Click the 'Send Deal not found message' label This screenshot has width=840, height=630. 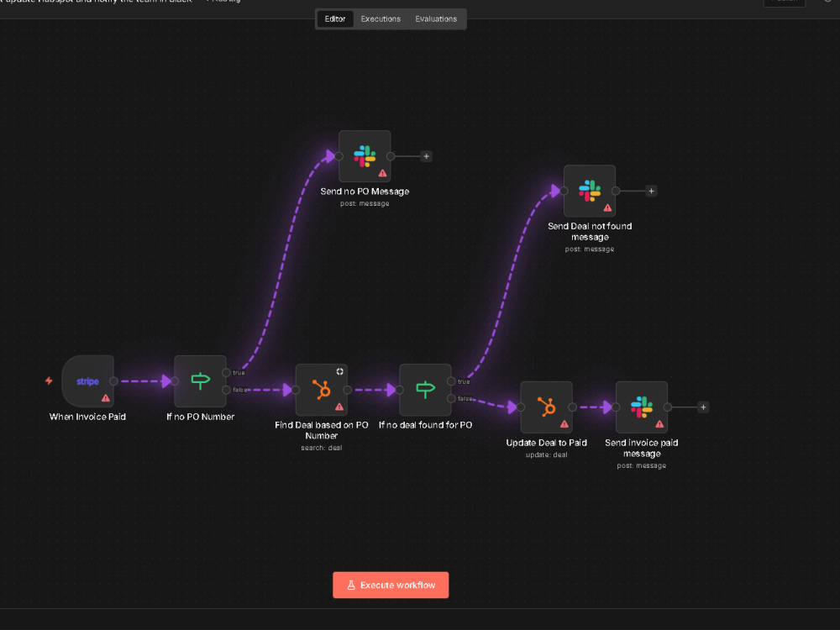(590, 232)
